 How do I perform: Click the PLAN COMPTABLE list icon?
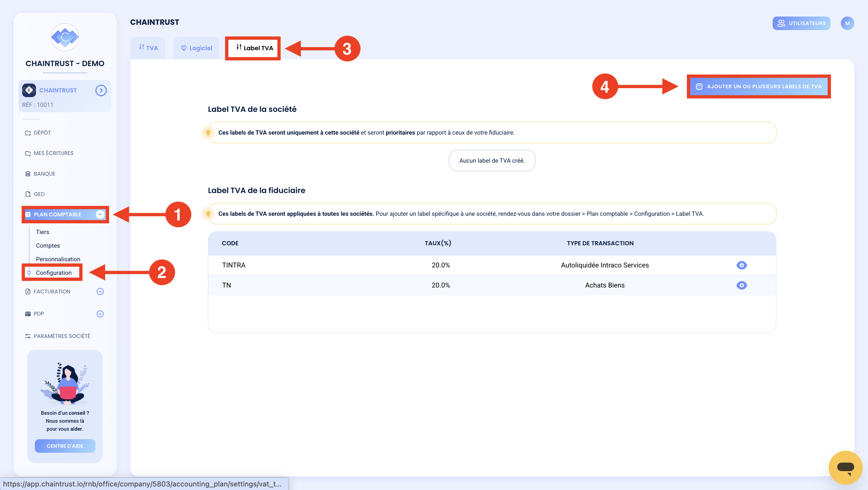click(x=28, y=214)
